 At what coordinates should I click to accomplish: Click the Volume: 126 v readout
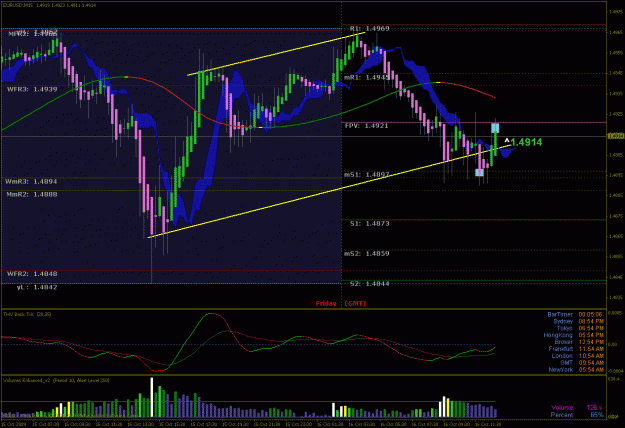[577, 408]
